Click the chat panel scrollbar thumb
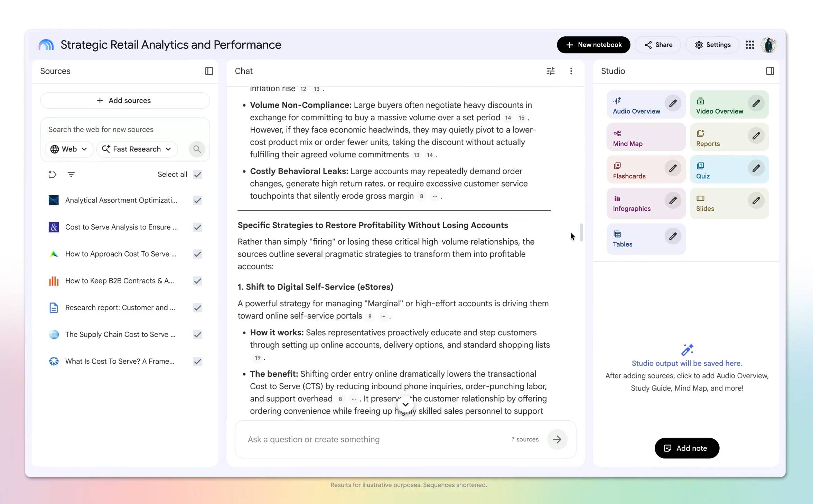Screen dimensions: 813x504 [x=581, y=232]
